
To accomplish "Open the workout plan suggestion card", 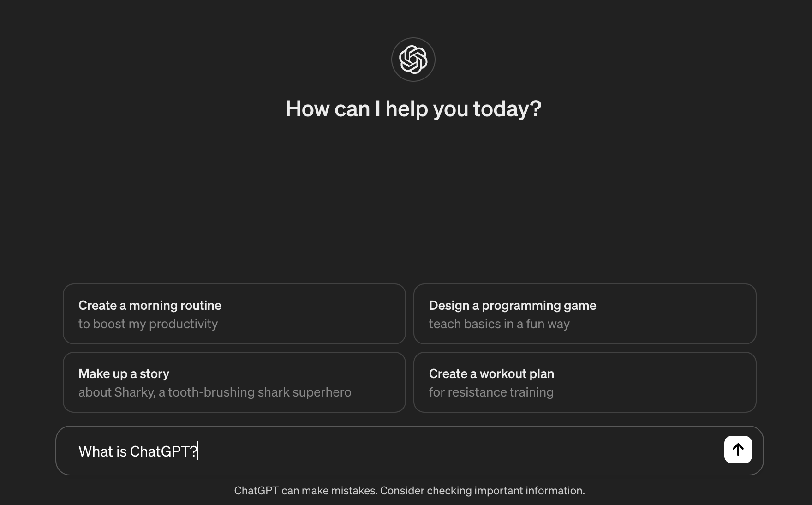I will tap(585, 382).
